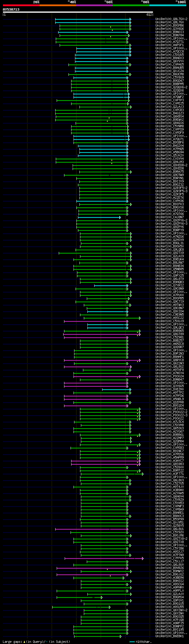Select the UniRef100_Q2QQX6-2 entry
This screenshot has height=644, width=189.
pos(171,87)
